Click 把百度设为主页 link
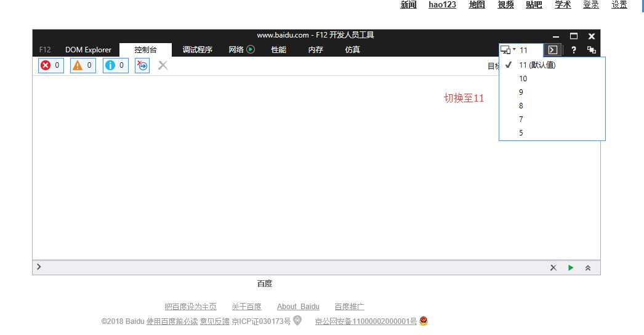 (x=191, y=307)
